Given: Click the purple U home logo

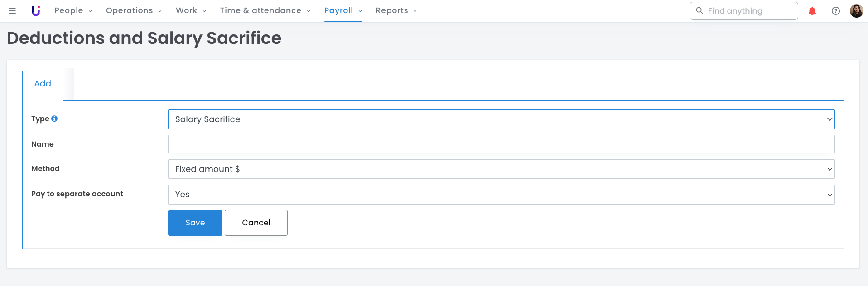Looking at the screenshot, I should (36, 11).
